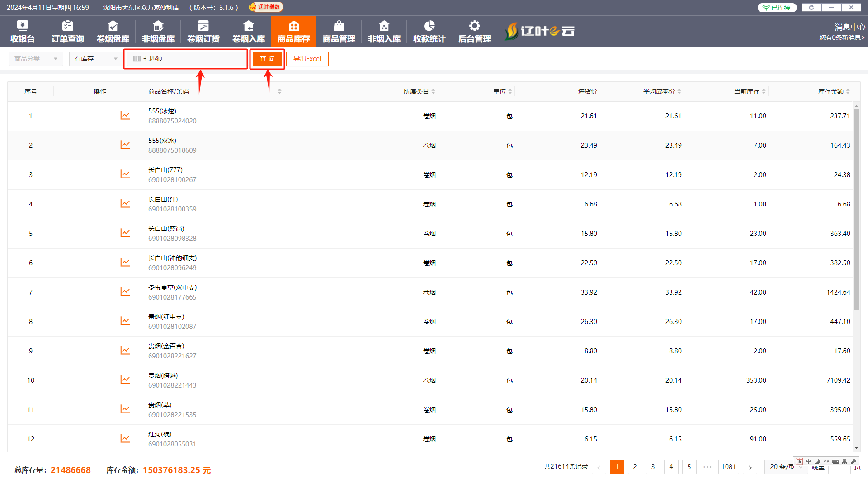
Task: Click the previous page arrow
Action: [x=599, y=467]
